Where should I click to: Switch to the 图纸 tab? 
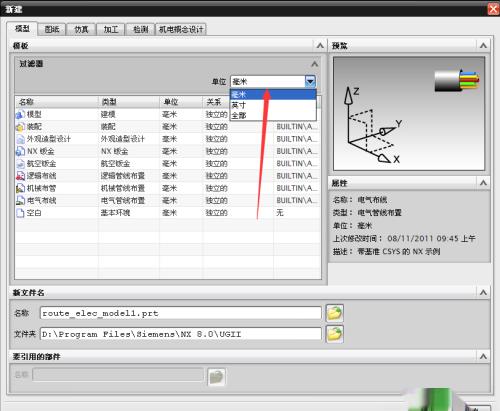[52, 29]
